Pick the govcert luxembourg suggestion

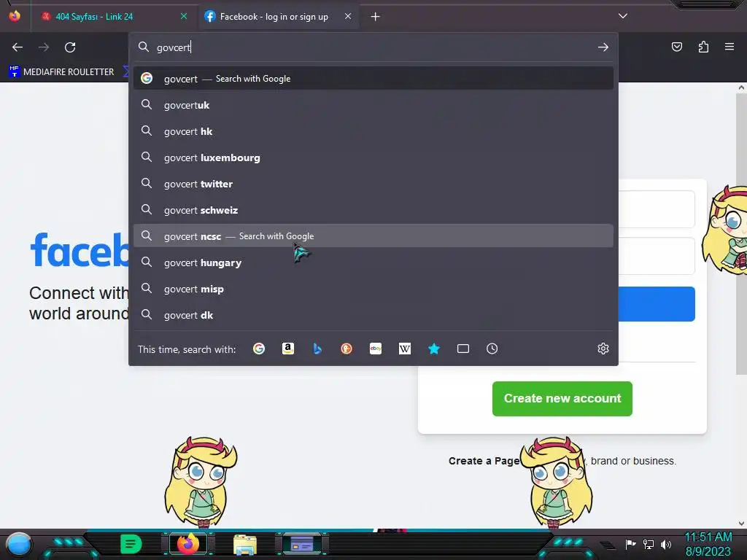373,157
